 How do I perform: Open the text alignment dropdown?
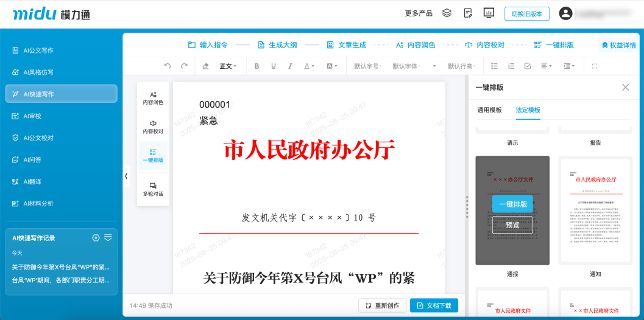(x=547, y=66)
